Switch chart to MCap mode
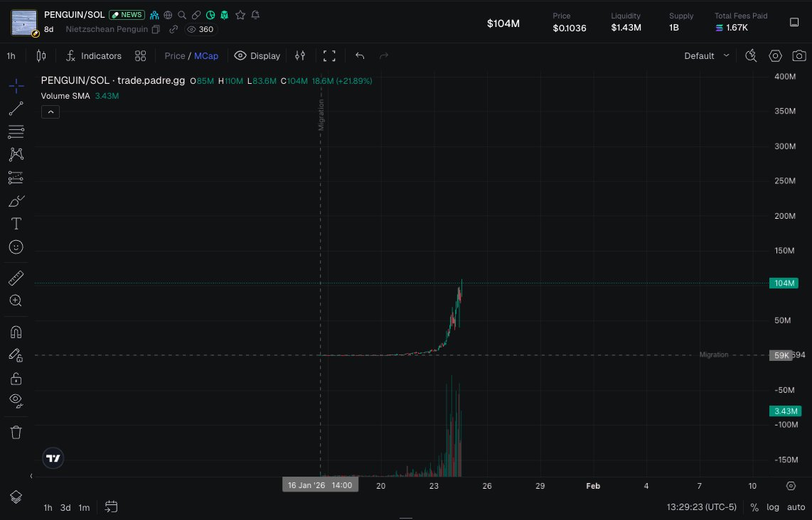Image resolution: width=812 pixels, height=520 pixels. (206, 56)
